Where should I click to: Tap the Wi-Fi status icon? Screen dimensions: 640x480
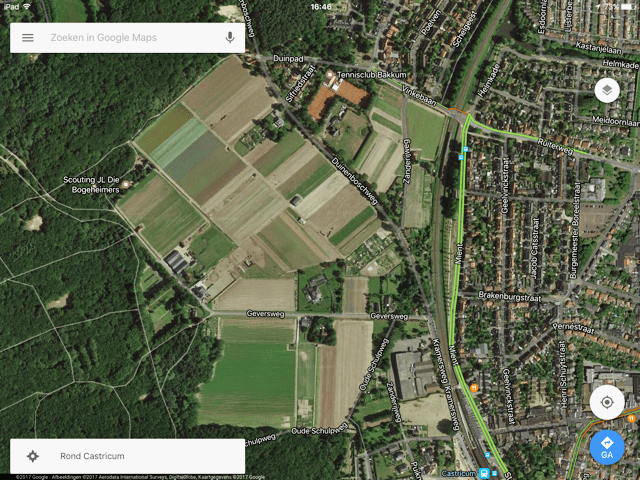pos(27,7)
